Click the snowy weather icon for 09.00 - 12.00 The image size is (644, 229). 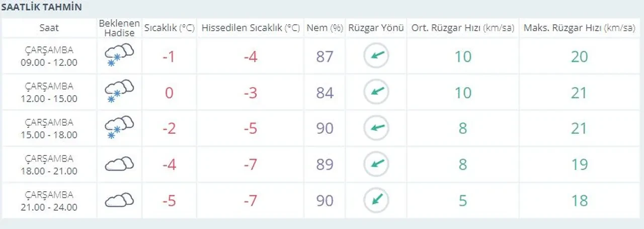[x=119, y=56]
